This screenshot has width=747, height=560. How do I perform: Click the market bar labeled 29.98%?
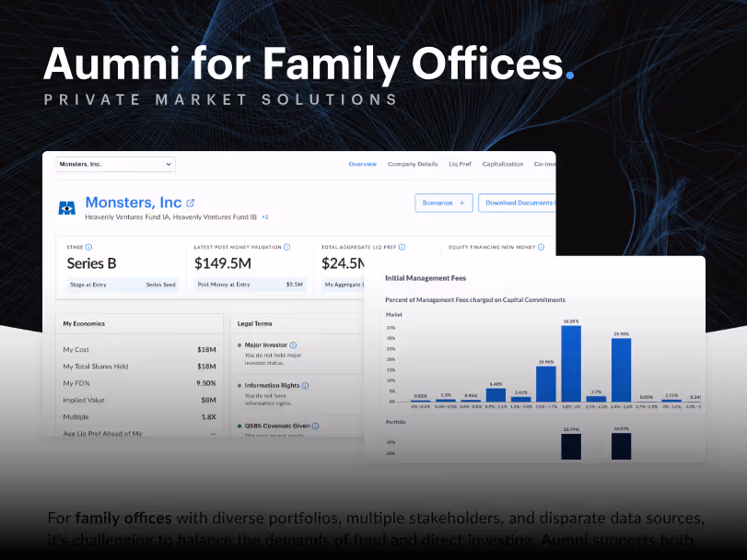pyautogui.click(x=621, y=370)
